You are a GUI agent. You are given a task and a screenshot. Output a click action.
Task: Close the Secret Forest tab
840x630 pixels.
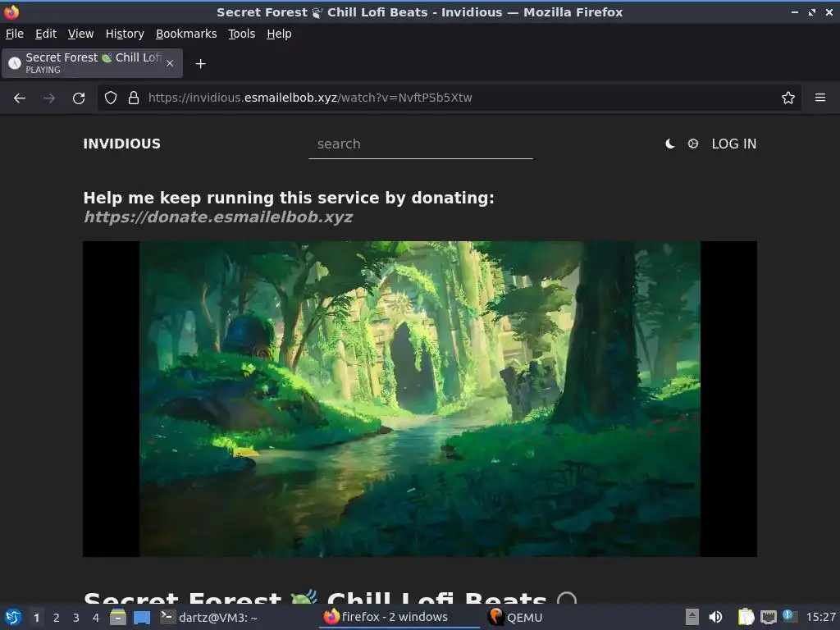169,63
